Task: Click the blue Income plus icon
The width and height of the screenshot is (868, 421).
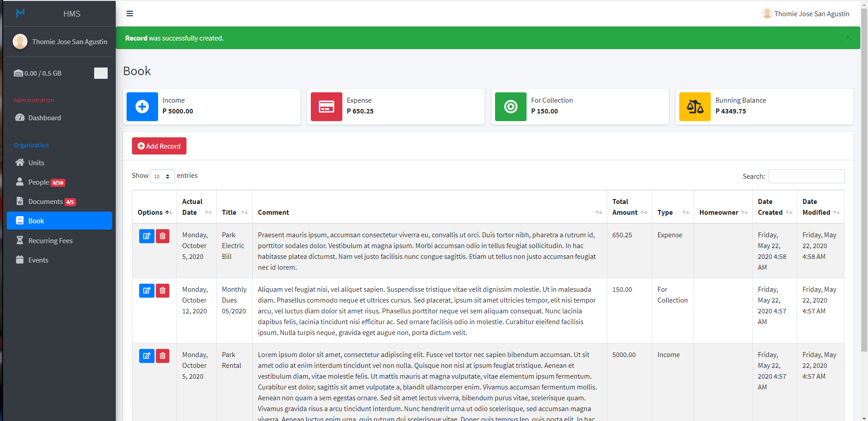Action: click(x=142, y=107)
